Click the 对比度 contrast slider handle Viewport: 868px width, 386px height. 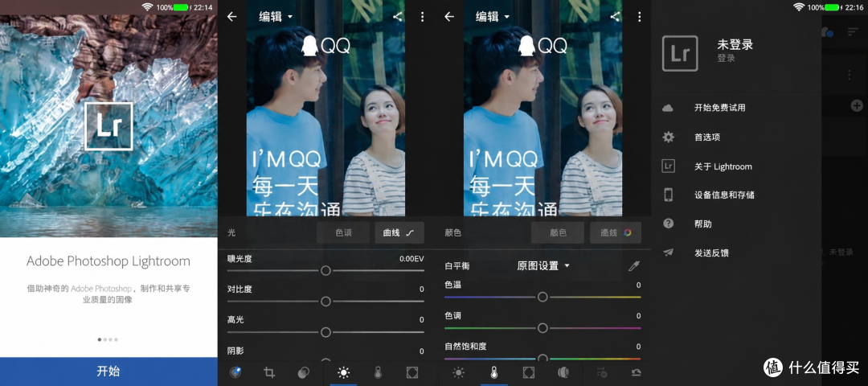(x=325, y=302)
